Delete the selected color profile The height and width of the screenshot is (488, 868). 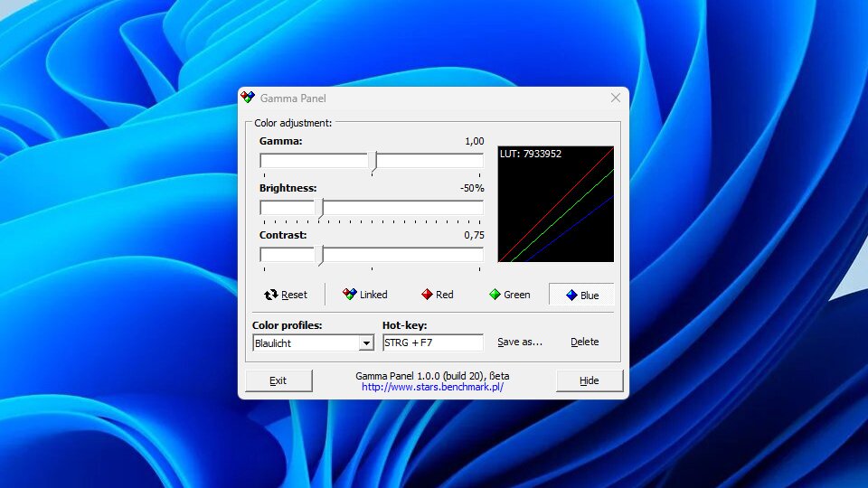point(584,342)
